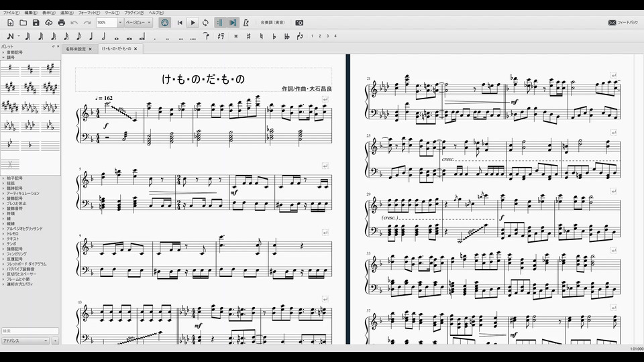The height and width of the screenshot is (362, 644).
Task: Toggle concert pitch (合奏調) button
Action: click(272, 23)
